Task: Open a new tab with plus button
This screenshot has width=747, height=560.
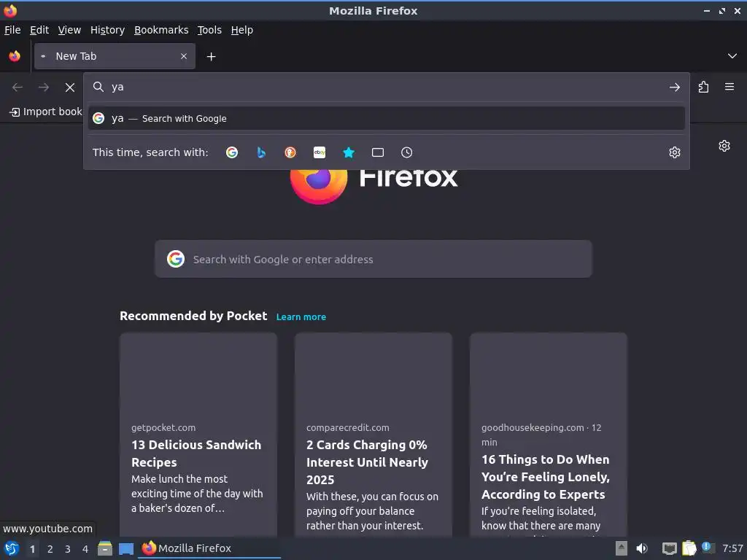Action: tap(211, 57)
